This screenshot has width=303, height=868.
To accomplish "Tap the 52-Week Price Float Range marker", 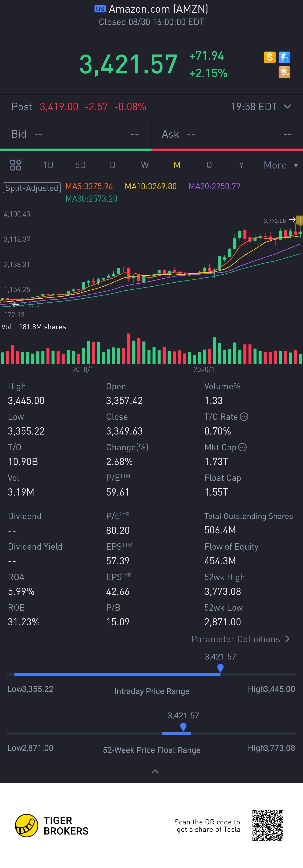I will coord(183,727).
